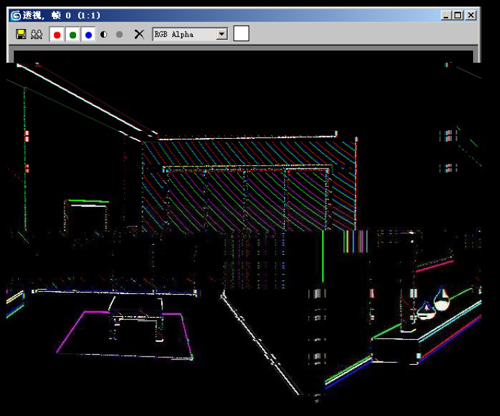The width and height of the screenshot is (500, 416).
Task: Open the window system menu icon
Action: click(x=16, y=15)
